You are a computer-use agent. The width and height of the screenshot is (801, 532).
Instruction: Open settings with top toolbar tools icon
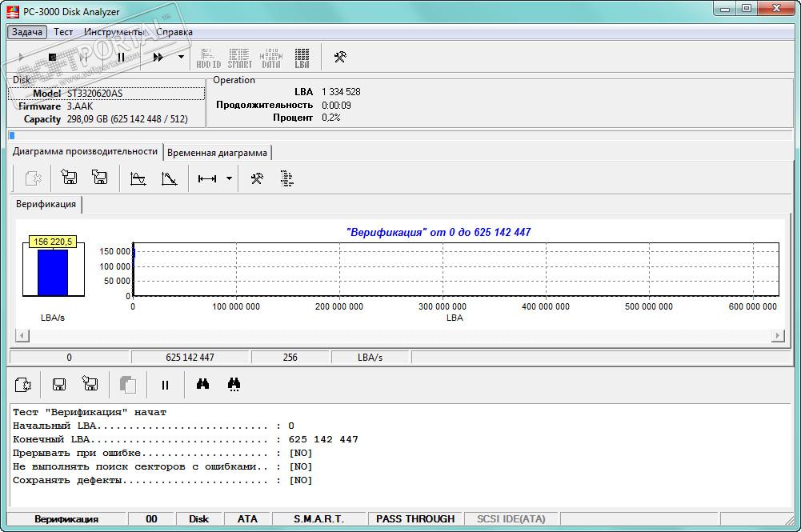point(340,57)
